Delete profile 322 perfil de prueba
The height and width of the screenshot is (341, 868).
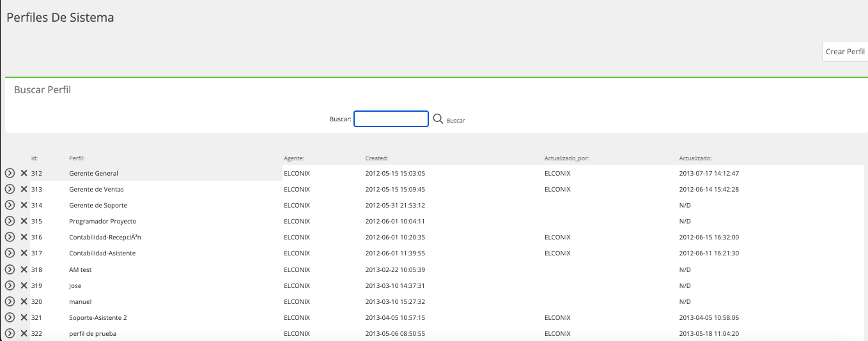click(x=24, y=333)
